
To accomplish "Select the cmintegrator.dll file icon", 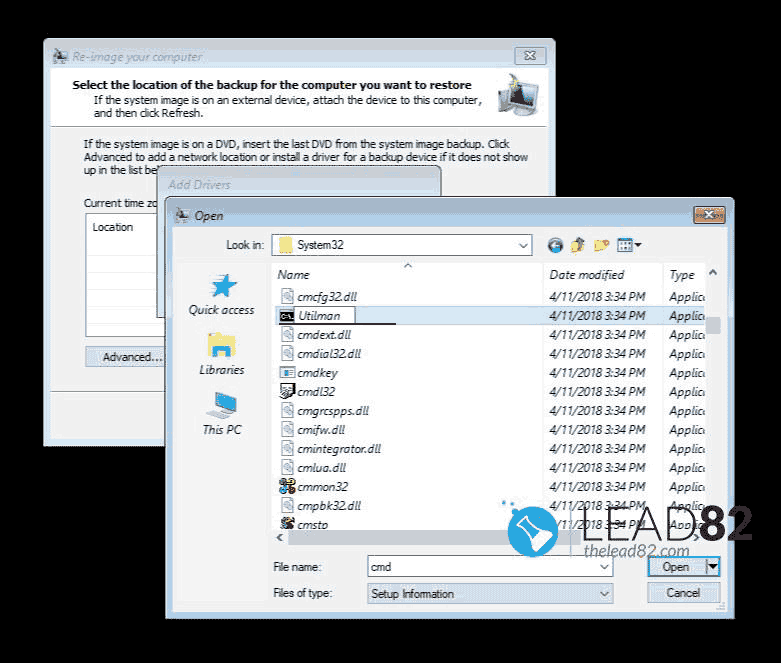I will click(x=287, y=448).
